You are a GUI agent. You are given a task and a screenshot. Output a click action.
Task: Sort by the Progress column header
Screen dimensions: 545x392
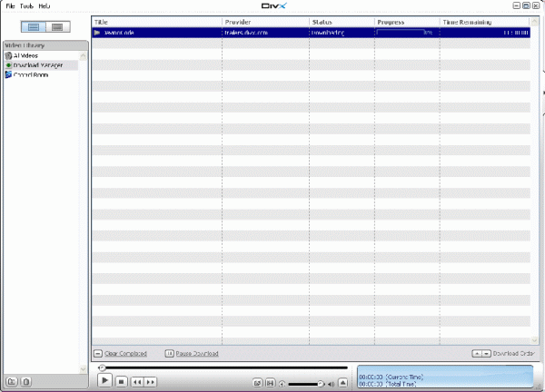tap(407, 22)
